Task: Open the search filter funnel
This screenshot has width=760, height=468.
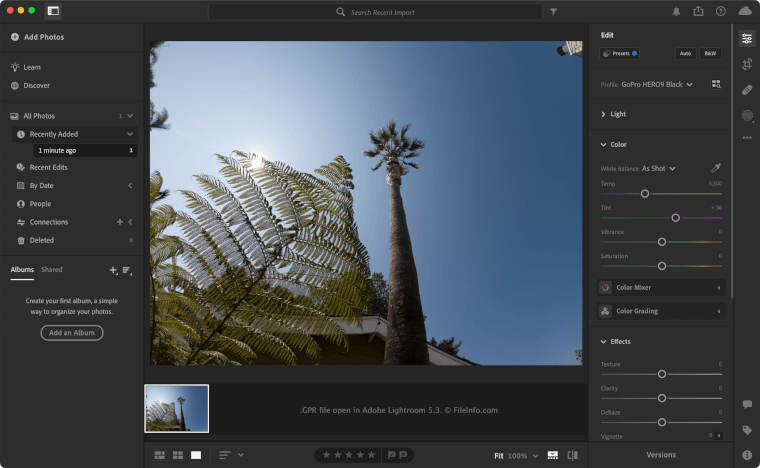Action: coord(554,11)
